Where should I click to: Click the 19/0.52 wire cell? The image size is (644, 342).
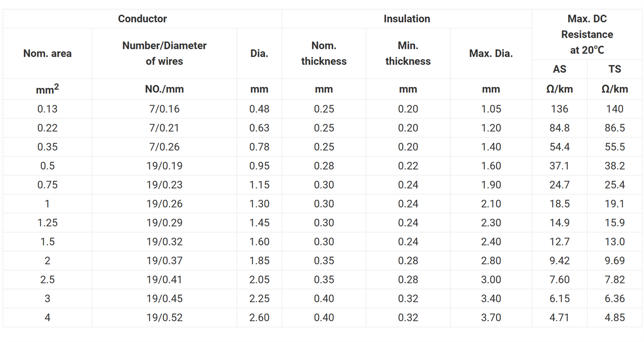click(x=164, y=317)
